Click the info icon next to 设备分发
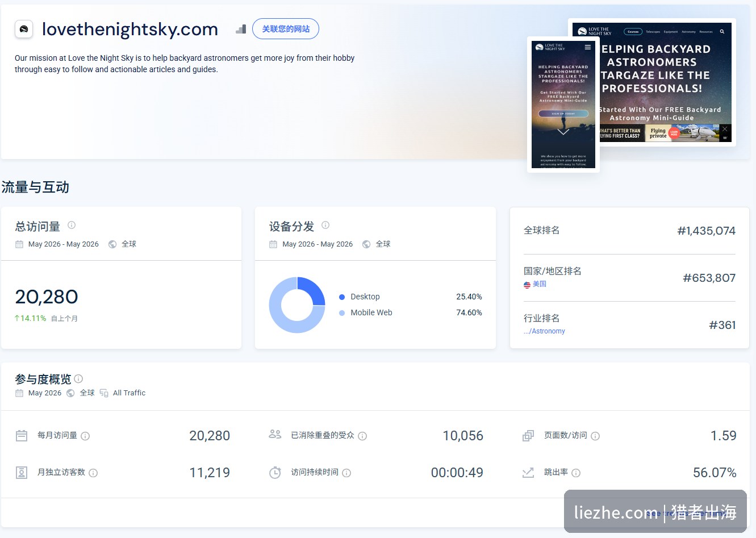The height and width of the screenshot is (538, 756). click(325, 225)
